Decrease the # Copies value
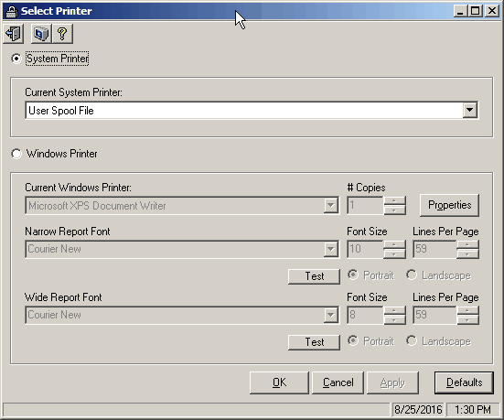 395,210
